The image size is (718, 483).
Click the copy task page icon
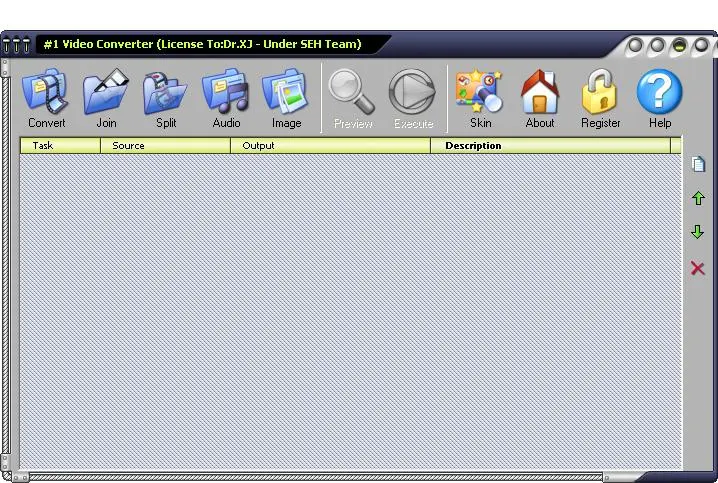tap(698, 164)
